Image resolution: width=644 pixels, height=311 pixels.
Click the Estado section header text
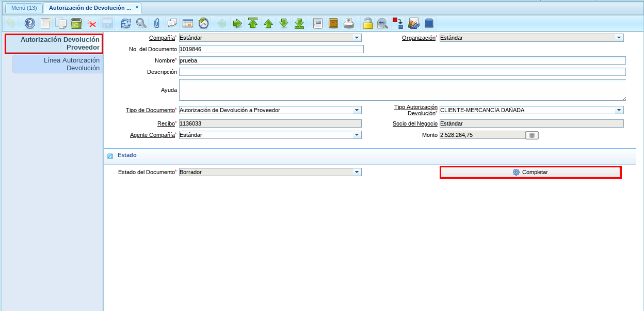[x=127, y=155]
